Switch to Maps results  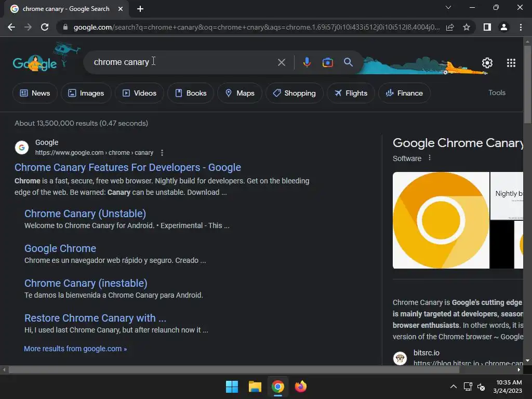point(240,93)
